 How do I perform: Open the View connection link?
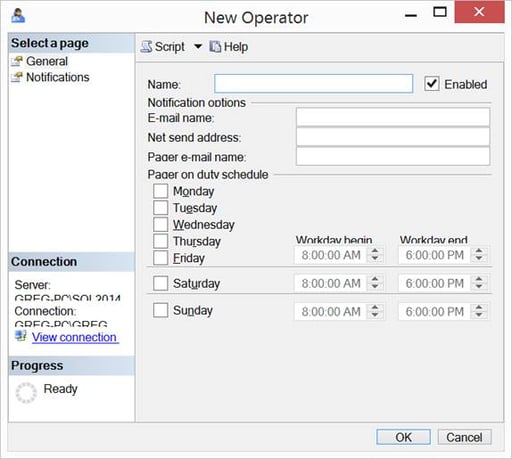click(74, 337)
